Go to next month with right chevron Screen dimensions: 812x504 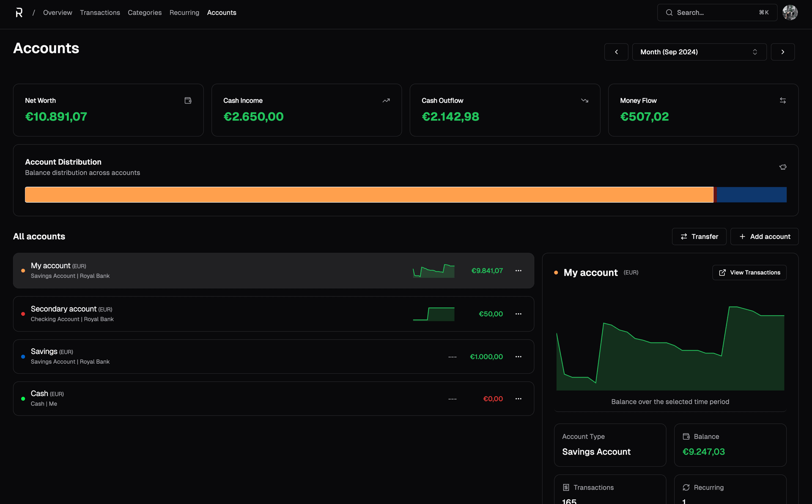(783, 52)
